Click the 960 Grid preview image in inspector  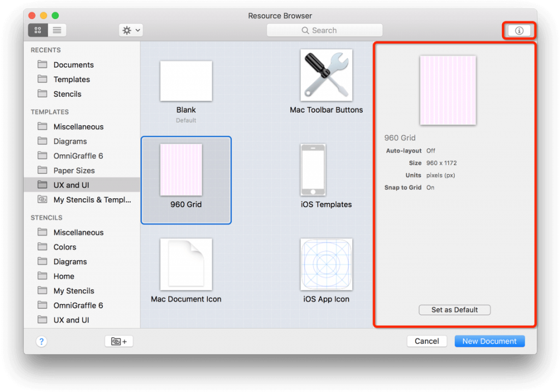[448, 90]
